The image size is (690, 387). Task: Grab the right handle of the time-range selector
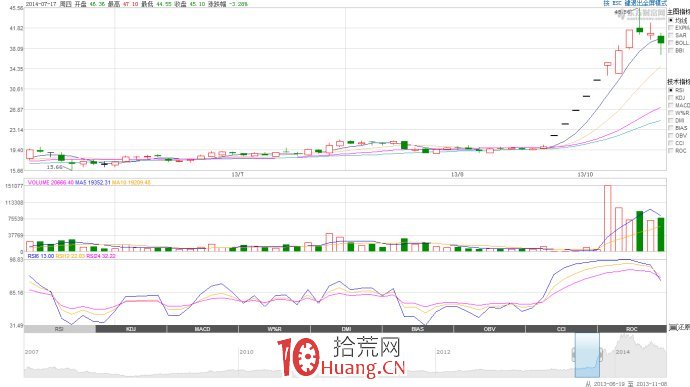click(601, 354)
